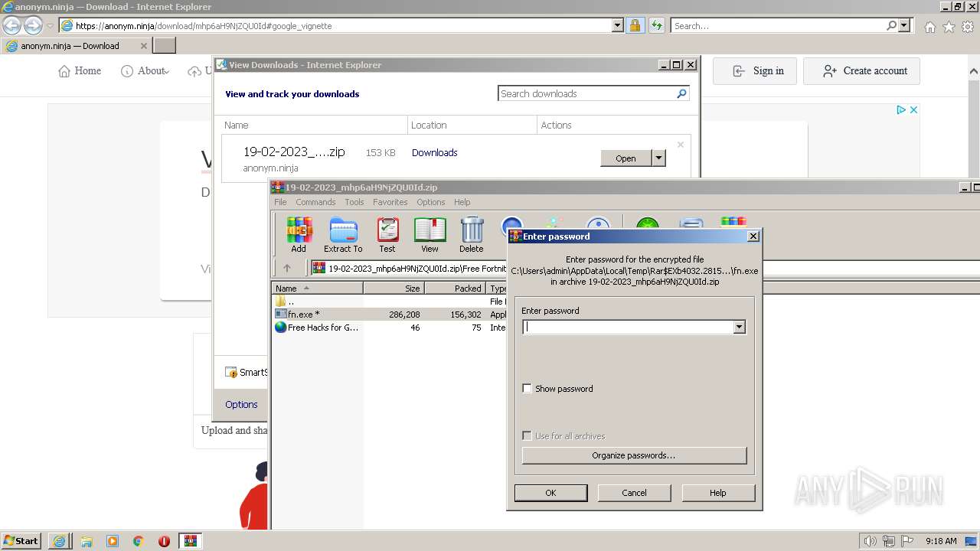Image resolution: width=980 pixels, height=551 pixels.
Task: Open the IE favorites star icon
Action: click(949, 27)
